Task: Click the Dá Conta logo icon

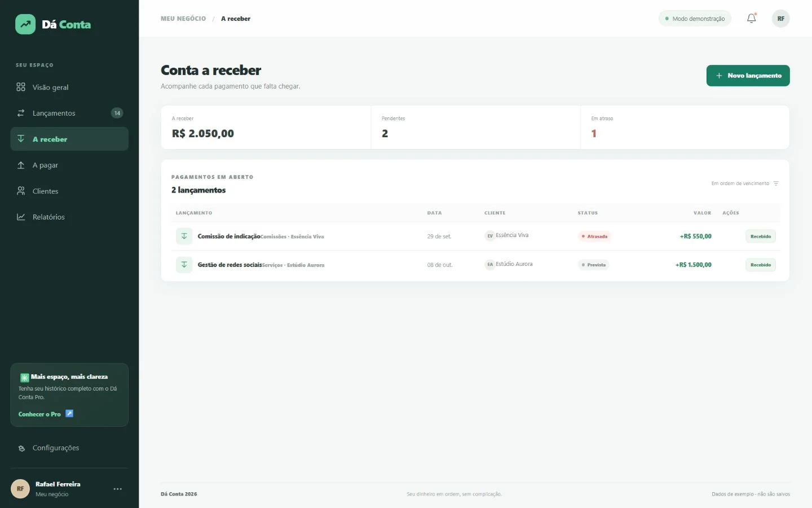Action: pyautogui.click(x=25, y=24)
